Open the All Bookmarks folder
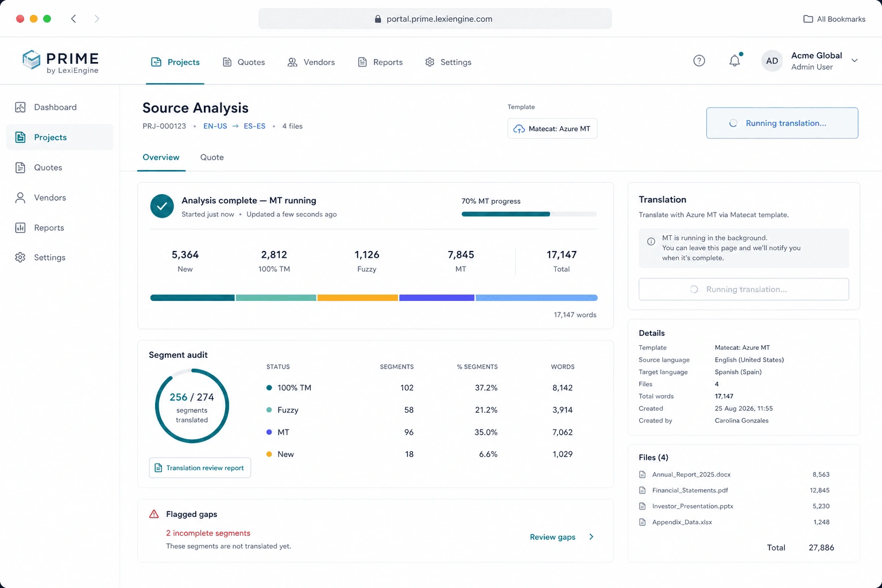 pos(834,19)
